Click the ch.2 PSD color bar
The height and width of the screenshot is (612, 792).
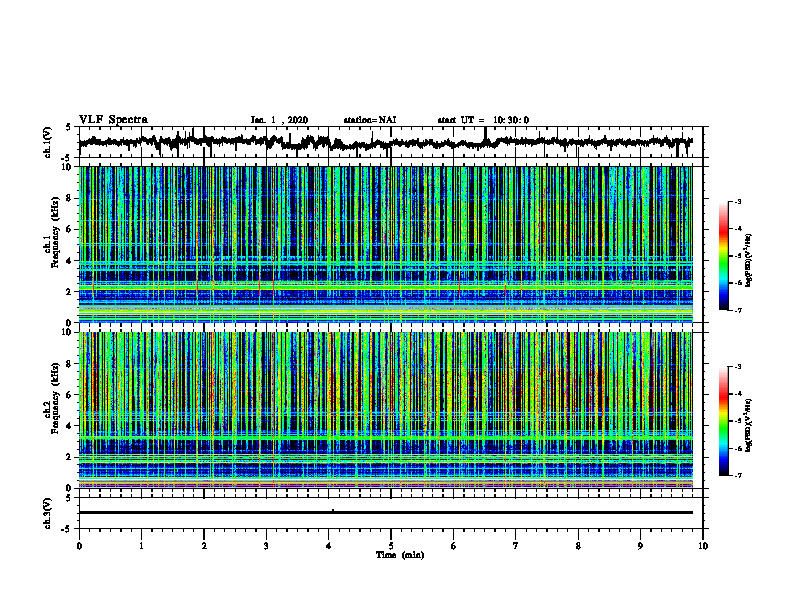(x=724, y=421)
